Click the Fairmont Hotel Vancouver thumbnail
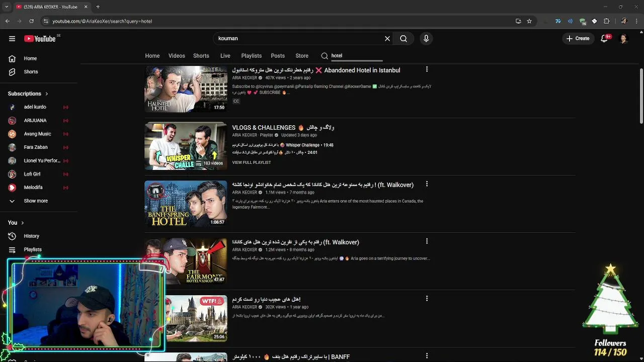 click(x=186, y=261)
